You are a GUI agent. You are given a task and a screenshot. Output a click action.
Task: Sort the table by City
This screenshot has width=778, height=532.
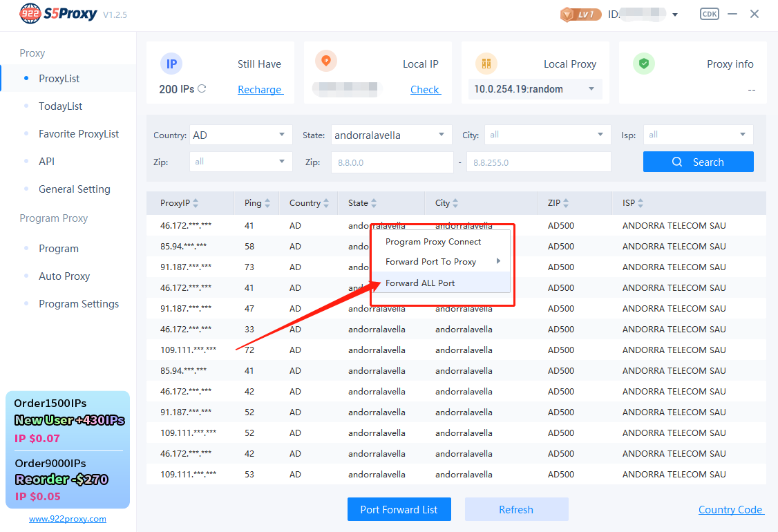coord(455,203)
